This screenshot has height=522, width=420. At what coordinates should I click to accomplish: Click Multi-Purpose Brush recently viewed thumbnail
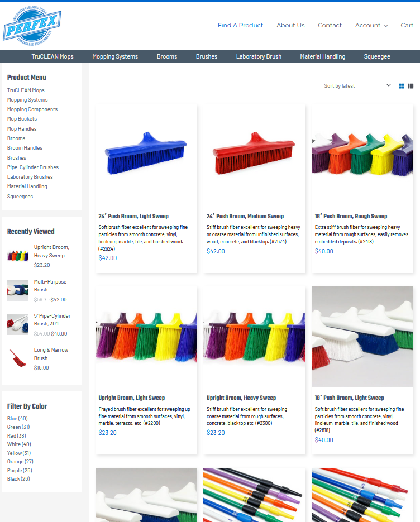click(18, 290)
